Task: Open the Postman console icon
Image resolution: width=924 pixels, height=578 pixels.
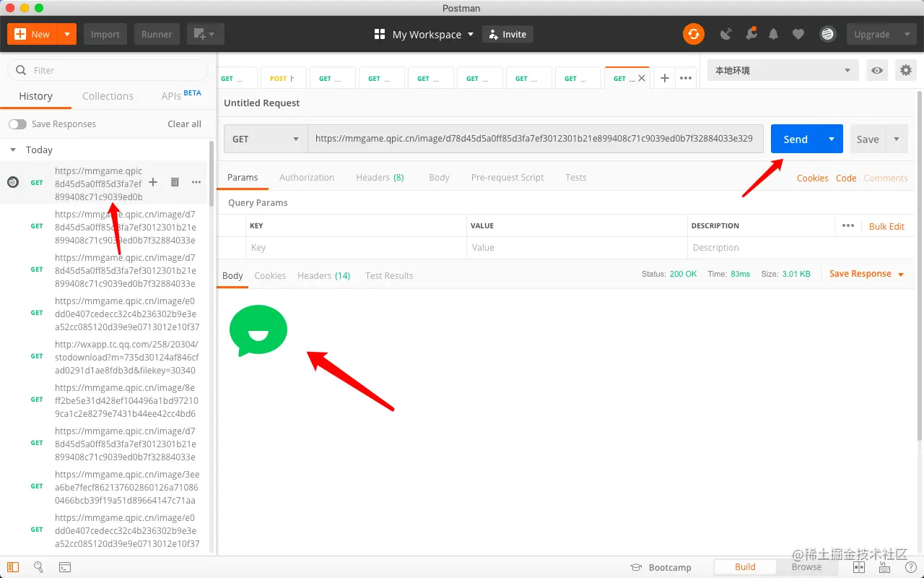Action: [x=65, y=567]
